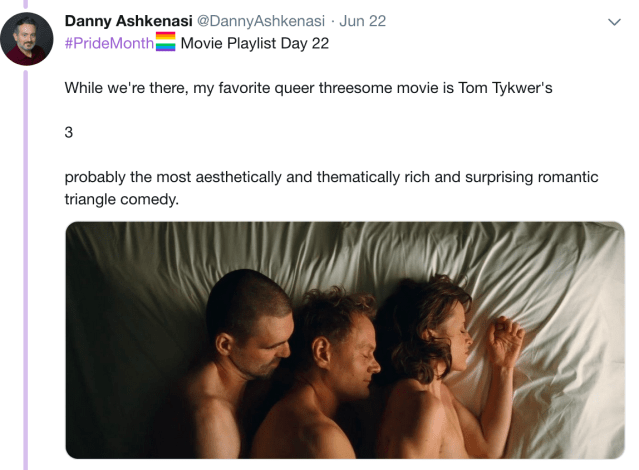
Task: Open the #PrideMonth hashtag link
Action: (x=109, y=43)
